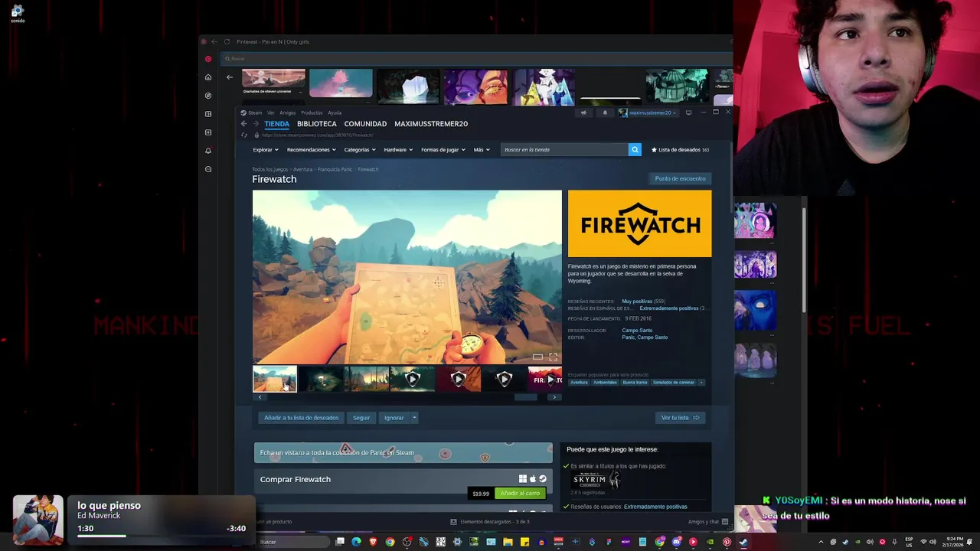The image size is (980, 551).
Task: Open Edge browser from the taskbar
Action: click(x=356, y=542)
